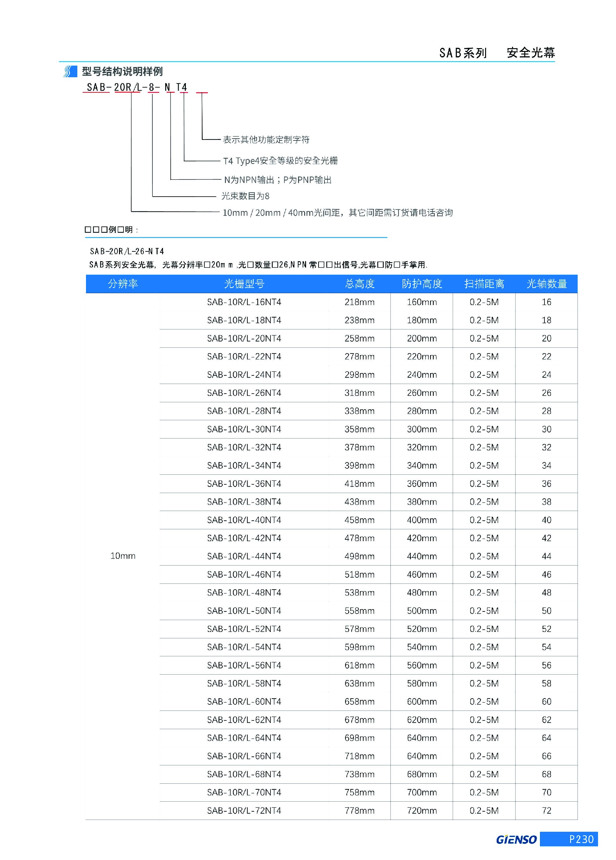Click scan distance in SAB-10R/L-72NT4 row
The height and width of the screenshot is (860, 616).
(x=484, y=810)
